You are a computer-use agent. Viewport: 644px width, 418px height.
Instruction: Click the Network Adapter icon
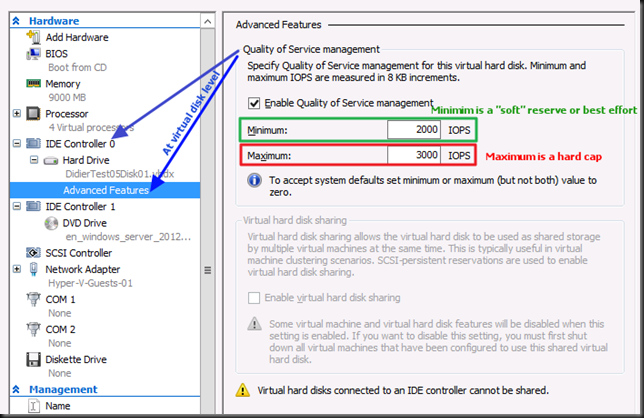pos(33,269)
